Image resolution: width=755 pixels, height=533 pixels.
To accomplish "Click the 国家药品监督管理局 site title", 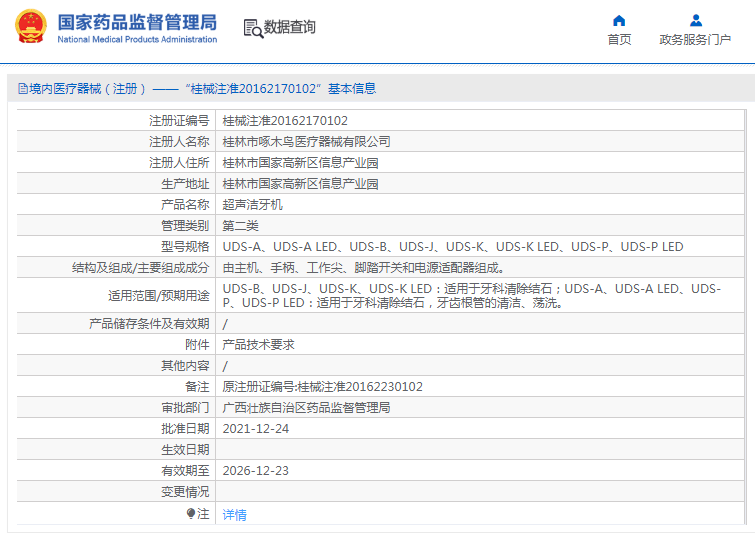I will (136, 21).
